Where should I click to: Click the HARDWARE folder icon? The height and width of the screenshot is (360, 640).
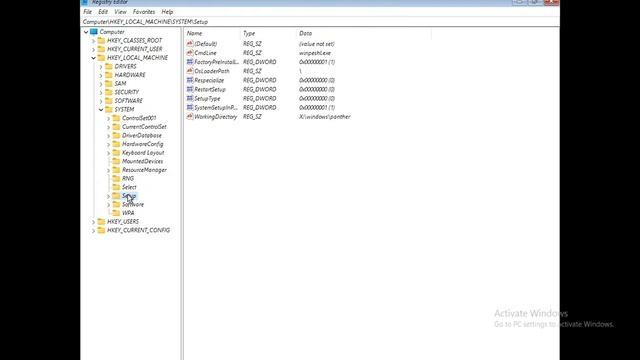pyautogui.click(x=109, y=75)
